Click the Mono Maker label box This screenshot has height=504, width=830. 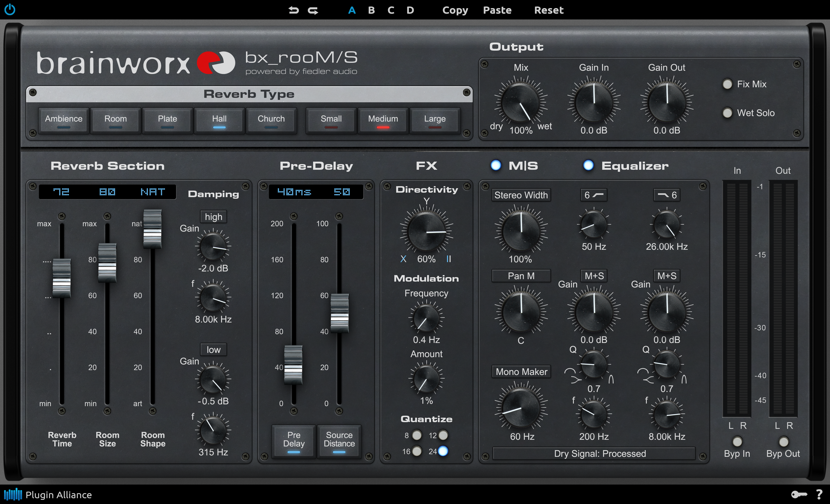pos(521,372)
